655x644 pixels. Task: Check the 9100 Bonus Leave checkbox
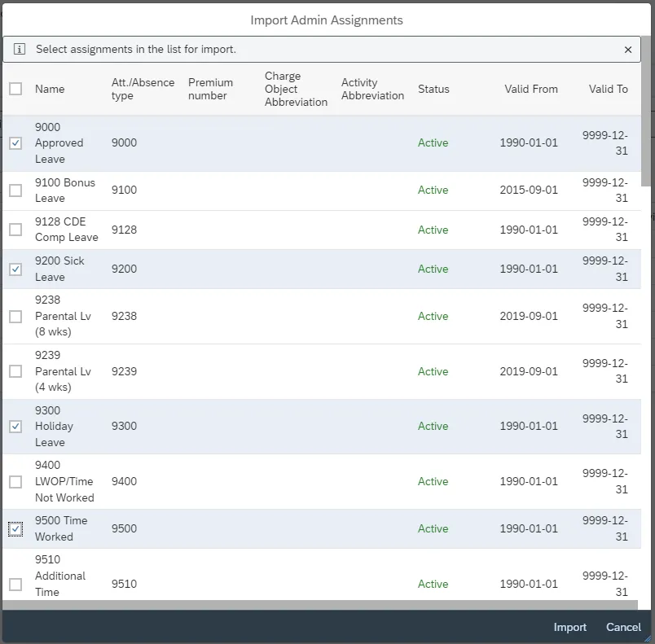(15, 191)
